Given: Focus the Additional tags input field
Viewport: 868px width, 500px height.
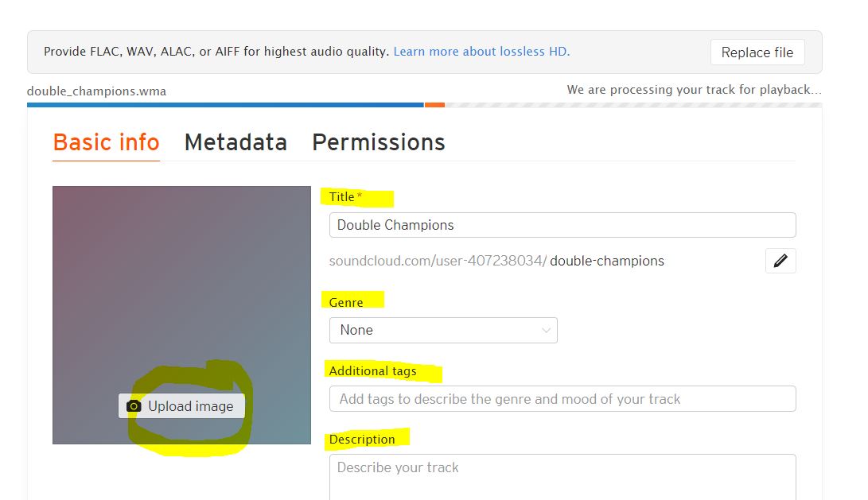Looking at the screenshot, I should pyautogui.click(x=562, y=399).
